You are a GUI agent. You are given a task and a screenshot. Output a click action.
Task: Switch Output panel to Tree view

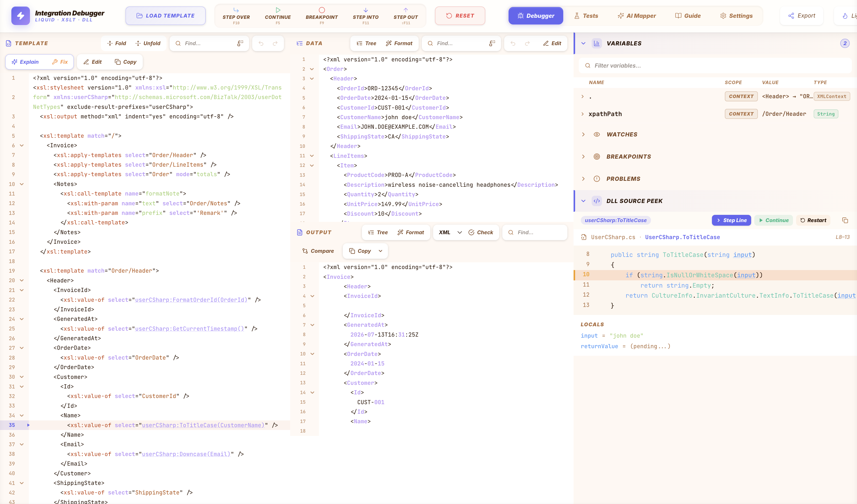(378, 232)
